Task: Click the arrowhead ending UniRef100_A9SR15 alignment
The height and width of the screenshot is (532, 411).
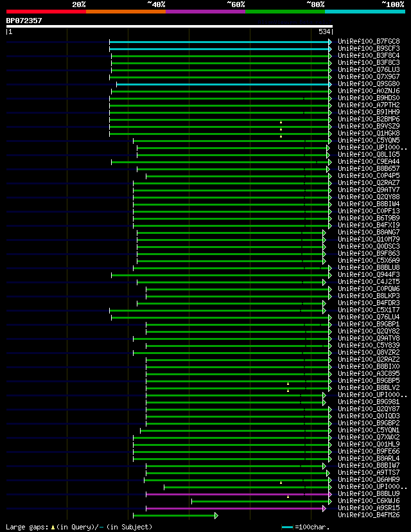Action: click(x=324, y=509)
